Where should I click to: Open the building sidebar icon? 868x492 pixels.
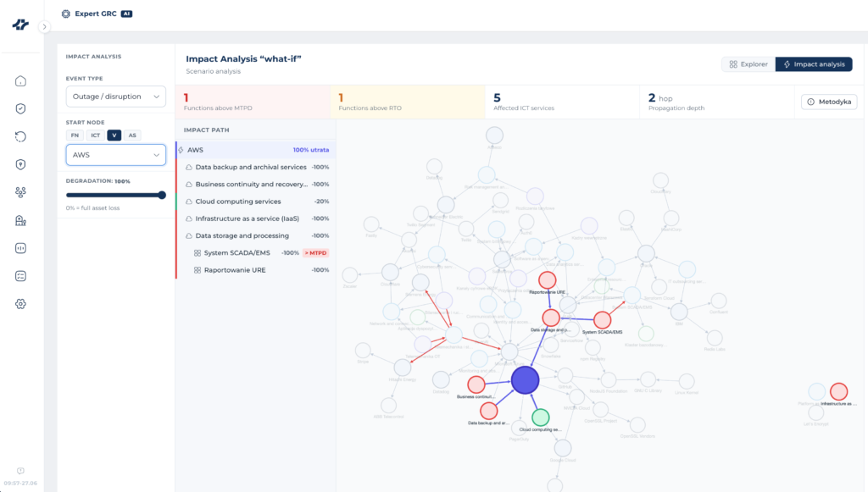[20, 220]
